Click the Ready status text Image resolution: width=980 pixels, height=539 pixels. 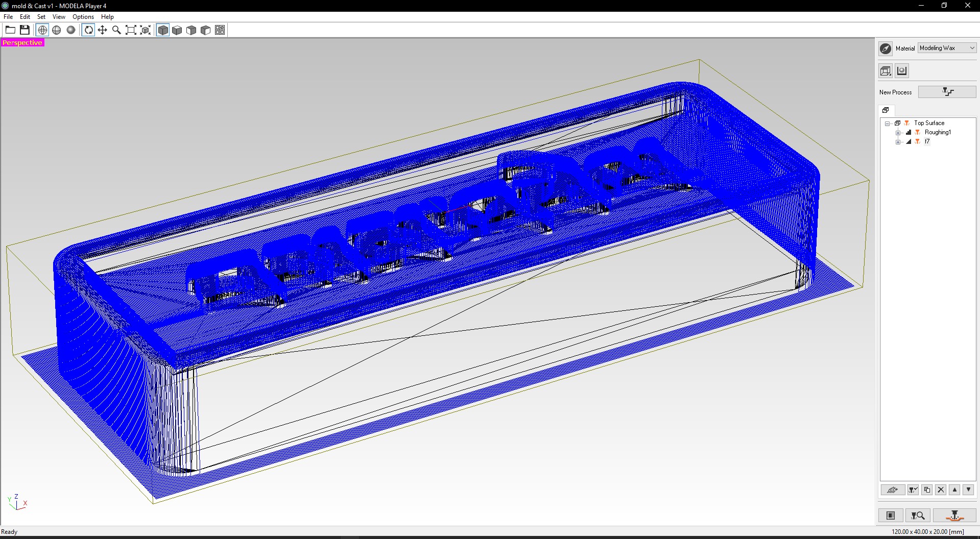click(9, 532)
